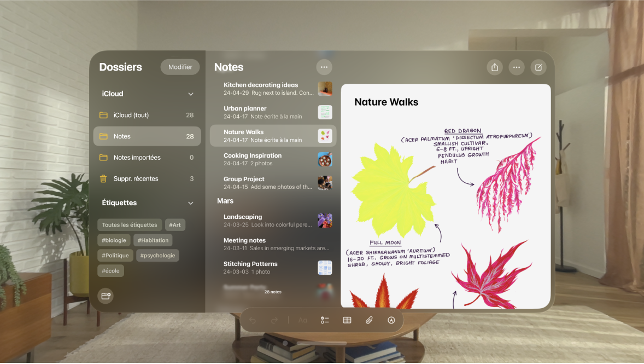Insert a table with table icon
Viewport: 644px width, 364px height.
347,320
